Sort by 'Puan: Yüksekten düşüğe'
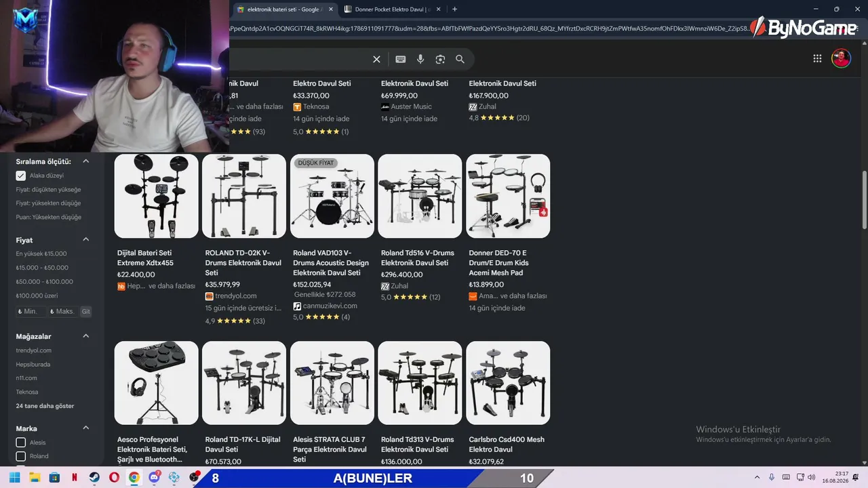Viewport: 868px width, 488px height. click(x=49, y=218)
